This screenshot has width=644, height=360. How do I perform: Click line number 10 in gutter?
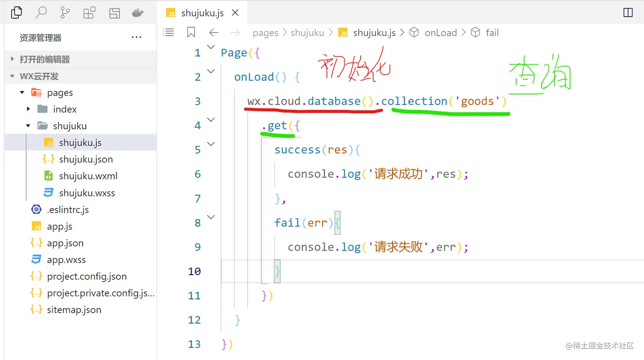click(194, 271)
